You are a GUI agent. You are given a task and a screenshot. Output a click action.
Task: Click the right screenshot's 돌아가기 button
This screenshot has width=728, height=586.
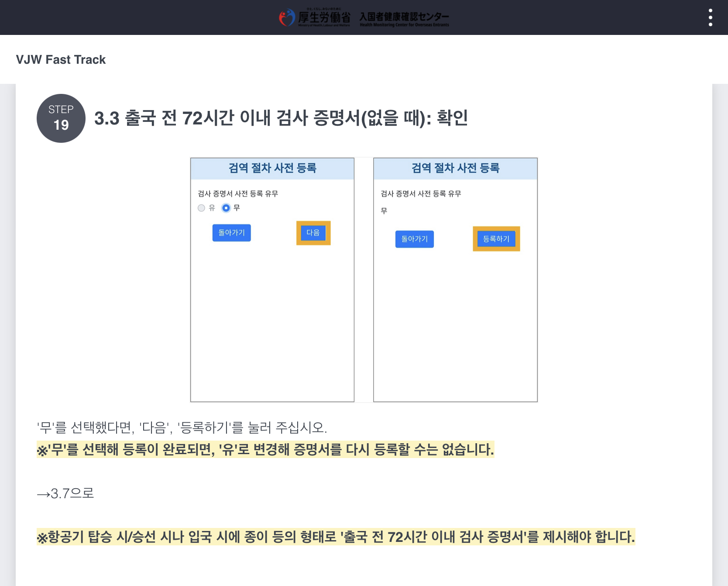pyautogui.click(x=414, y=239)
